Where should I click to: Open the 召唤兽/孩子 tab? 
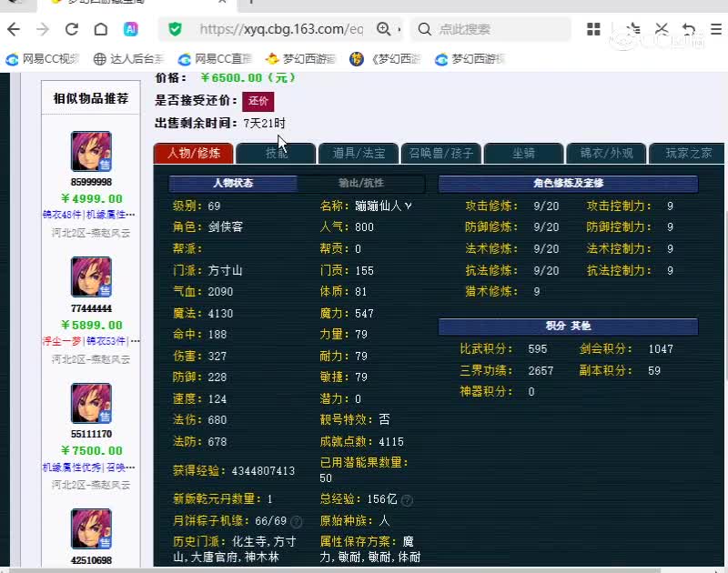pos(441,153)
